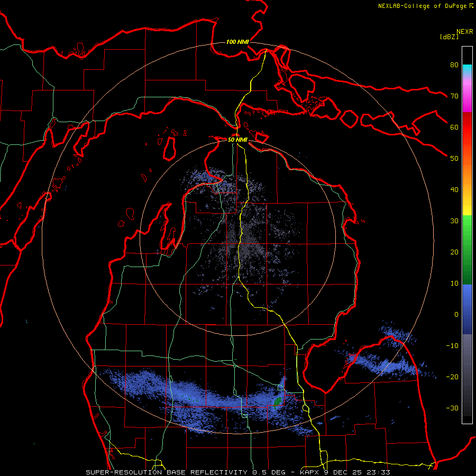This screenshot has width=476, height=476.
Task: Click the 60 dBZ scale value
Action: coord(454,127)
